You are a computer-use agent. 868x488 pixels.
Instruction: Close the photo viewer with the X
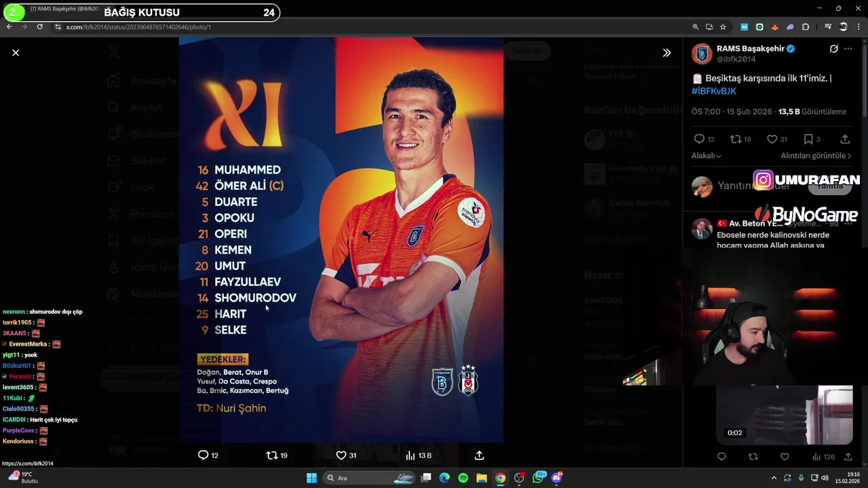[16, 52]
